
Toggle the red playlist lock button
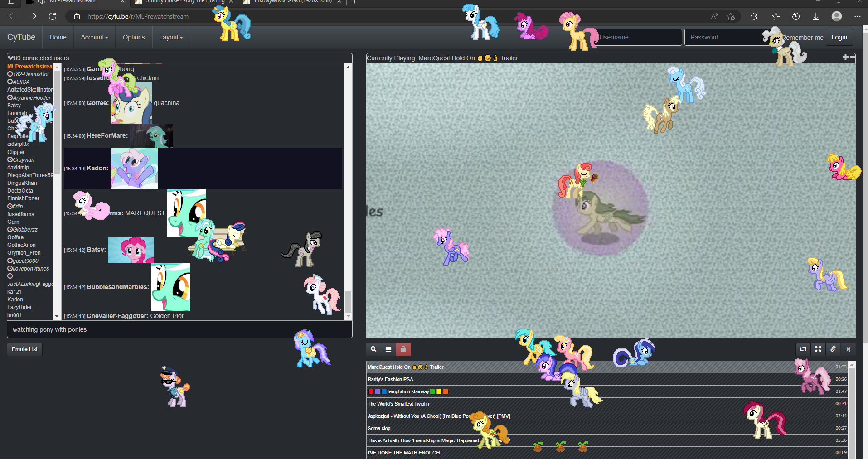click(403, 349)
